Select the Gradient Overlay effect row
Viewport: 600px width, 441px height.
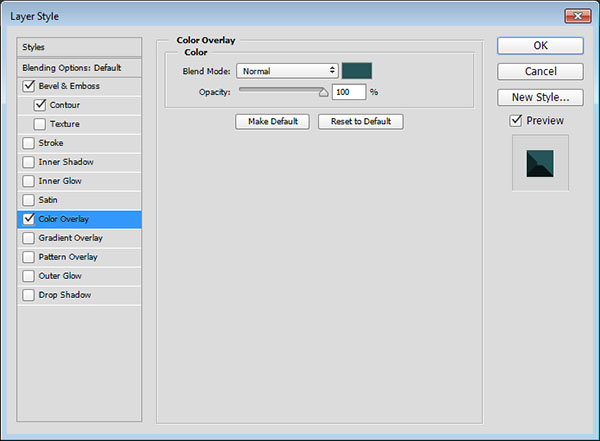point(79,238)
